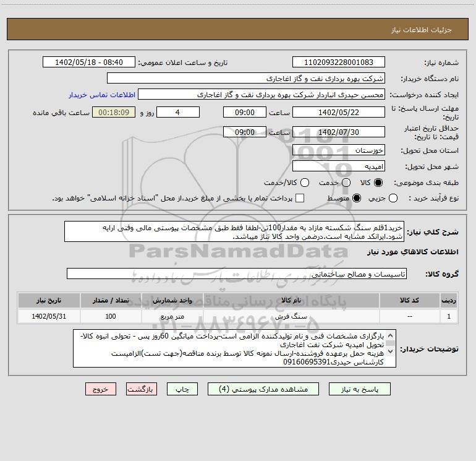476x461 pixels.
Task: Click the متر مربع unit cell
Action: click(x=172, y=316)
